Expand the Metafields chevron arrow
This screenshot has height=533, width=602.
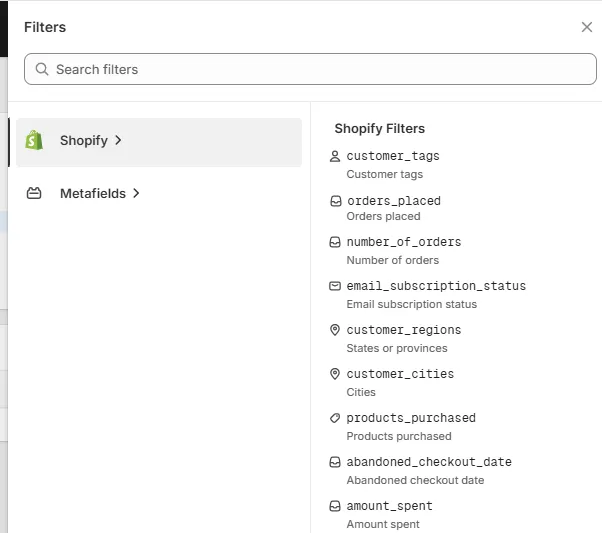click(136, 193)
